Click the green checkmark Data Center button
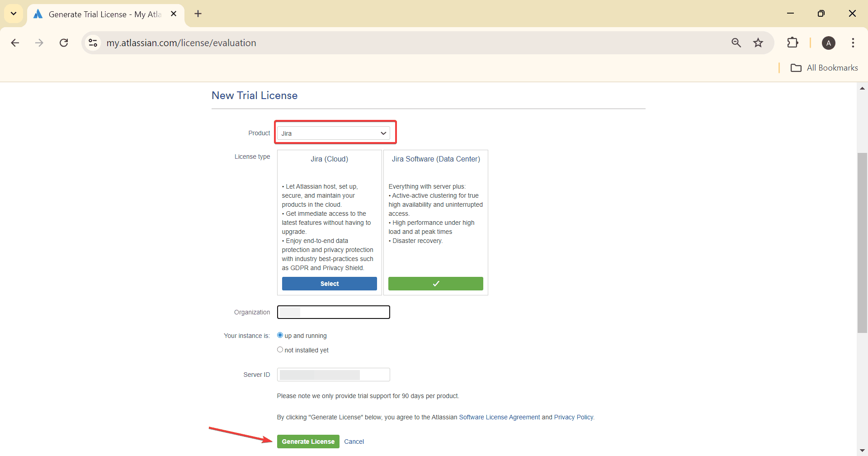 pos(436,284)
